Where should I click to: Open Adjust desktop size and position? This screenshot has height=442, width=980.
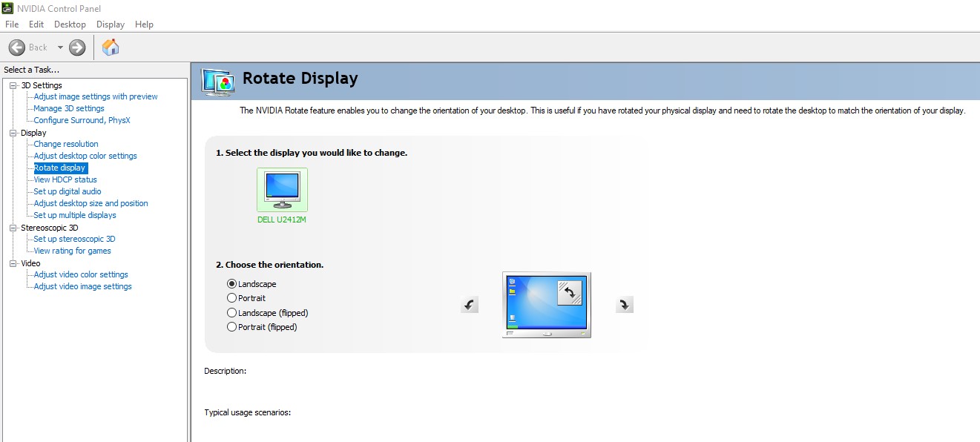[x=91, y=203]
